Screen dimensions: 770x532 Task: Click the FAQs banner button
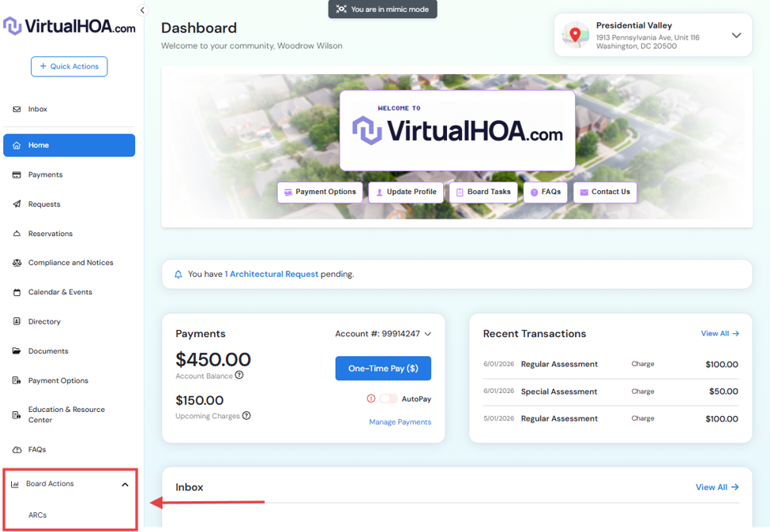click(x=546, y=192)
